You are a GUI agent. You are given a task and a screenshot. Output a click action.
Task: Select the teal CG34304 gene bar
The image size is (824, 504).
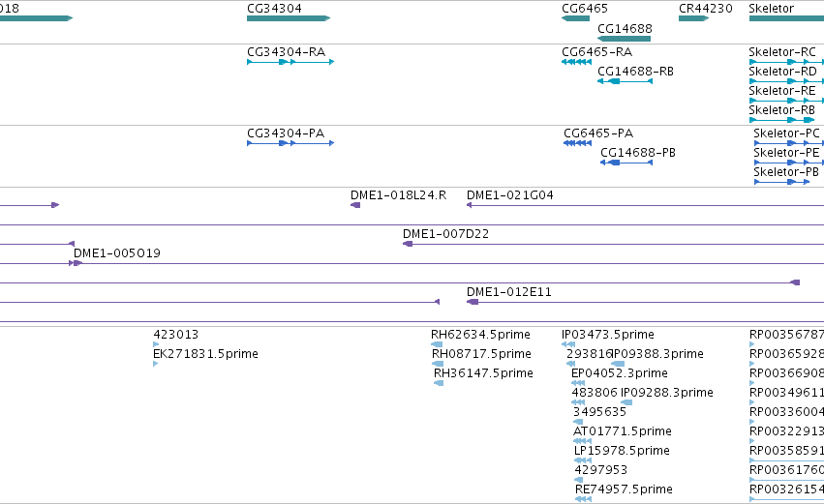(x=289, y=18)
